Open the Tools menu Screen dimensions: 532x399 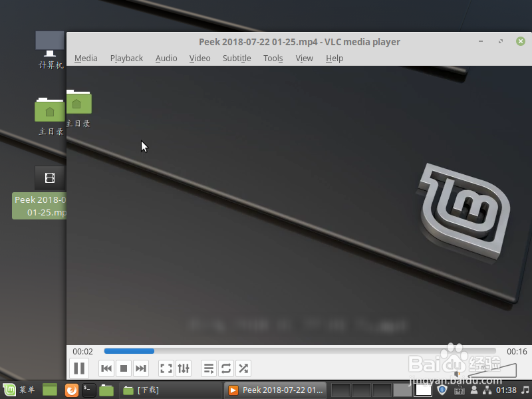(x=273, y=59)
